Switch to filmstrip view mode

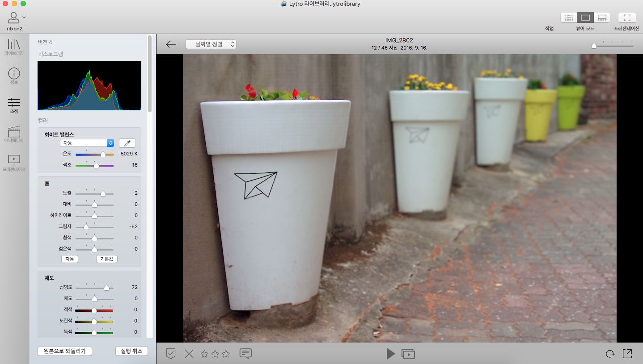tap(602, 18)
